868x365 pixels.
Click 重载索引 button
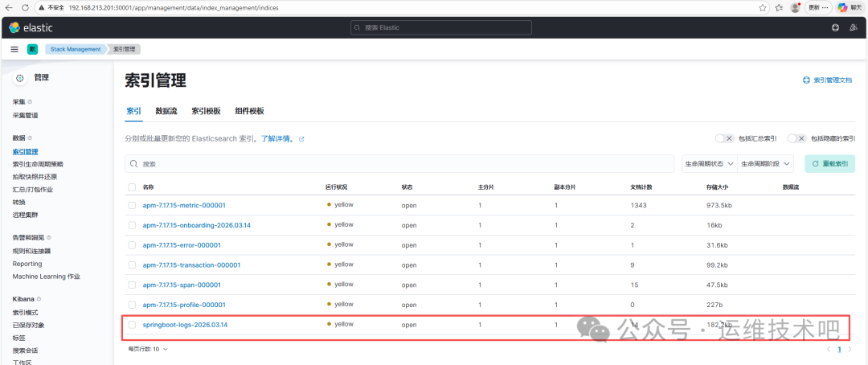(x=829, y=164)
